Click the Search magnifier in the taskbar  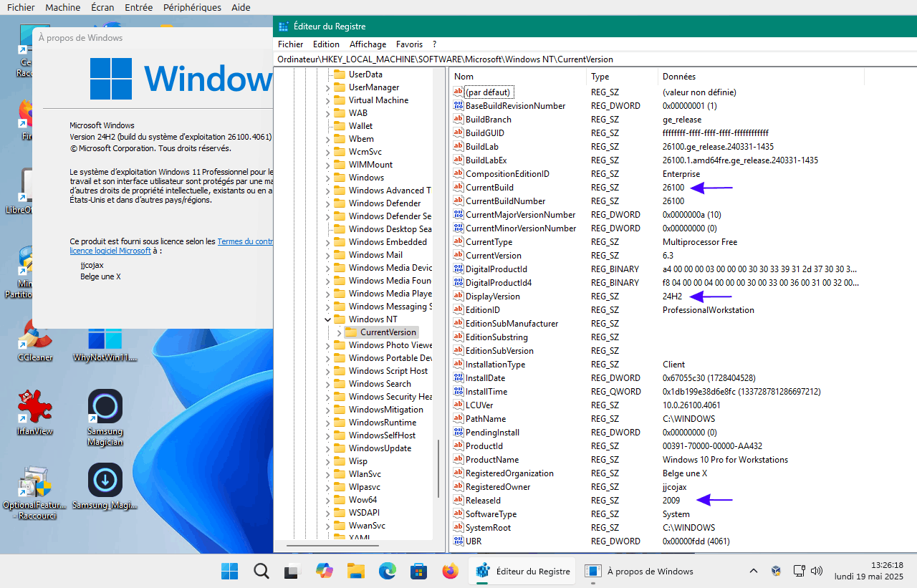261,571
